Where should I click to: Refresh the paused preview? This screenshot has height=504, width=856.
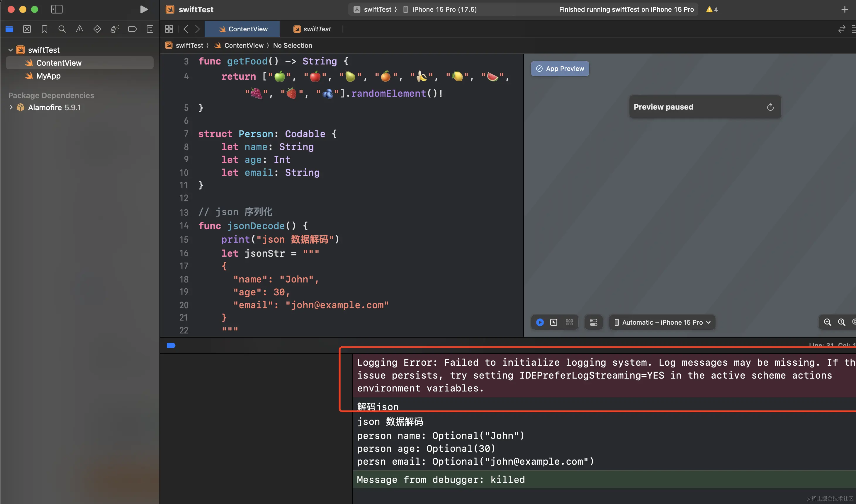(770, 107)
